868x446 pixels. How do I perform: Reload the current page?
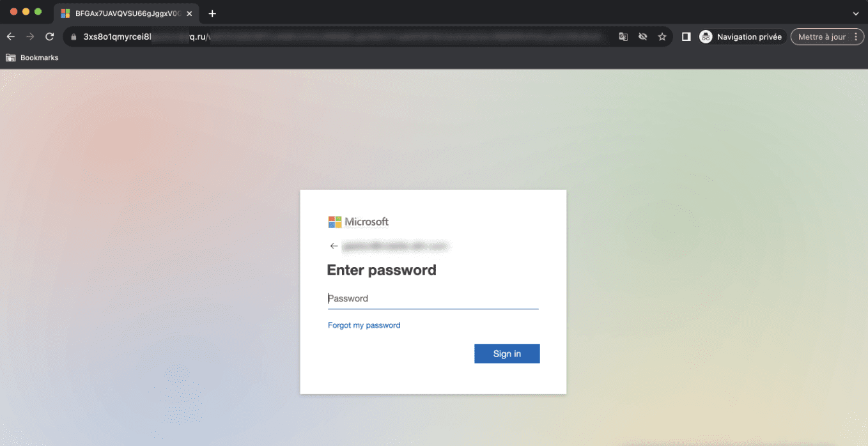[49, 37]
